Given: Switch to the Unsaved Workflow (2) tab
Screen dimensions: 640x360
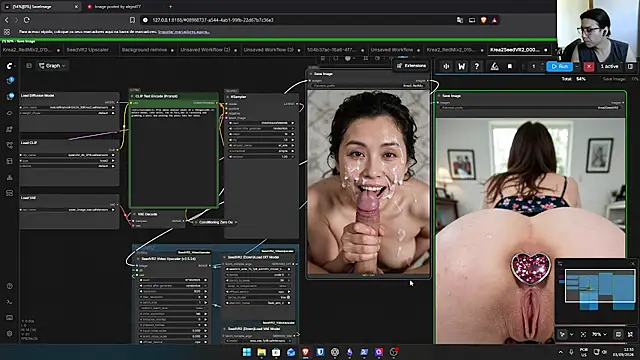Looking at the screenshot, I should (x=205, y=50).
